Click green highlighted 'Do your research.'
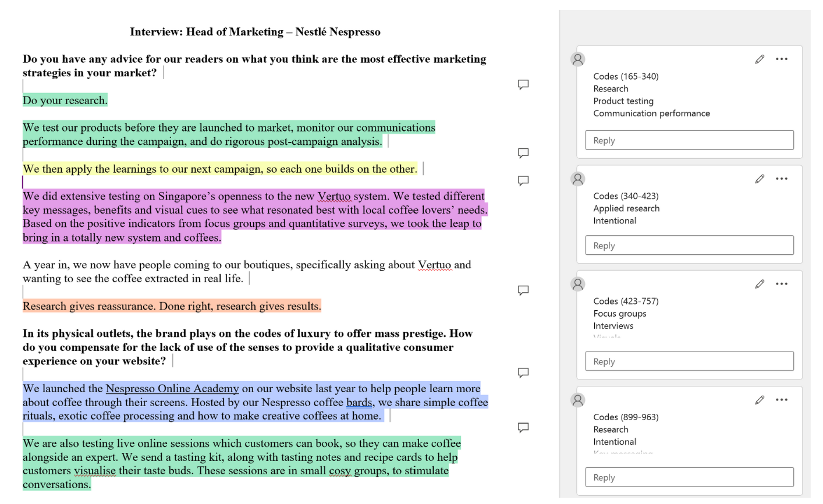Screen dimensions: 823x504 pos(65,101)
